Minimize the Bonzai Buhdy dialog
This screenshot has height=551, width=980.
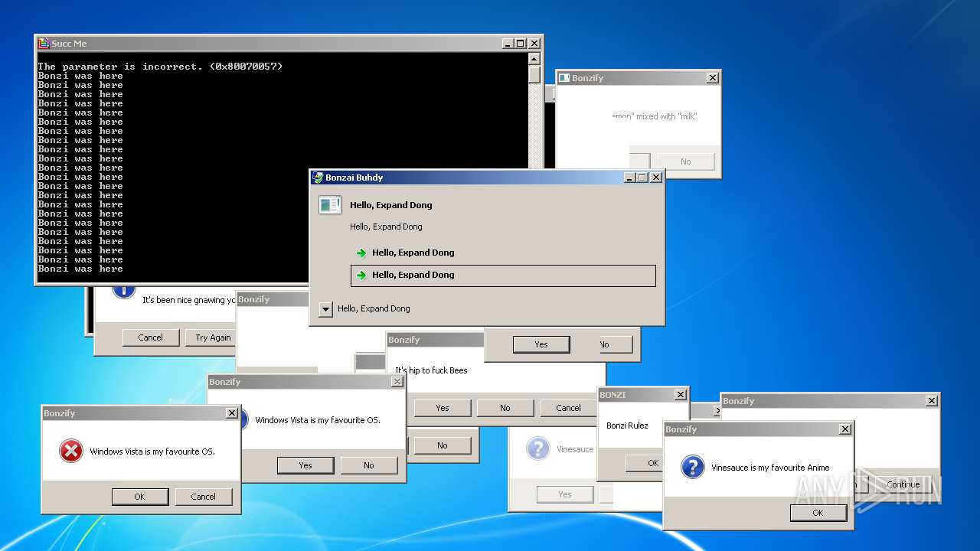click(629, 178)
